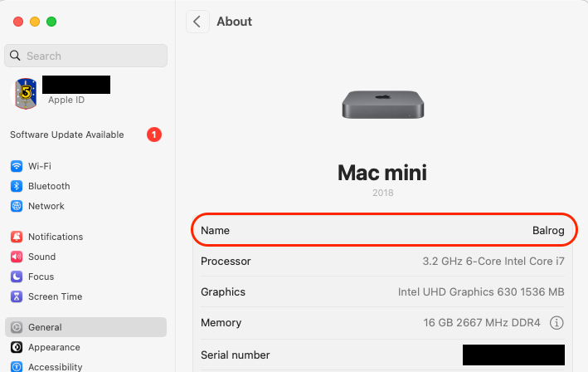Viewport: 588px width, 372px height.
Task: Click the Network globe icon
Action: 17,206
